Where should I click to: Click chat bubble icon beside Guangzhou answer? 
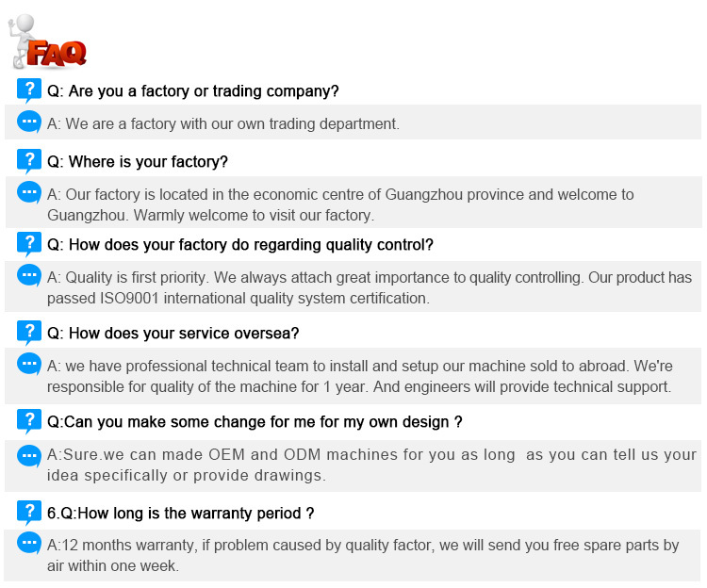pyautogui.click(x=29, y=192)
